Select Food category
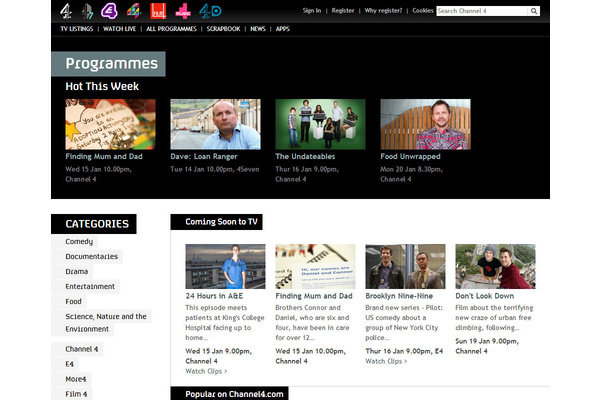600x400 pixels. (73, 301)
